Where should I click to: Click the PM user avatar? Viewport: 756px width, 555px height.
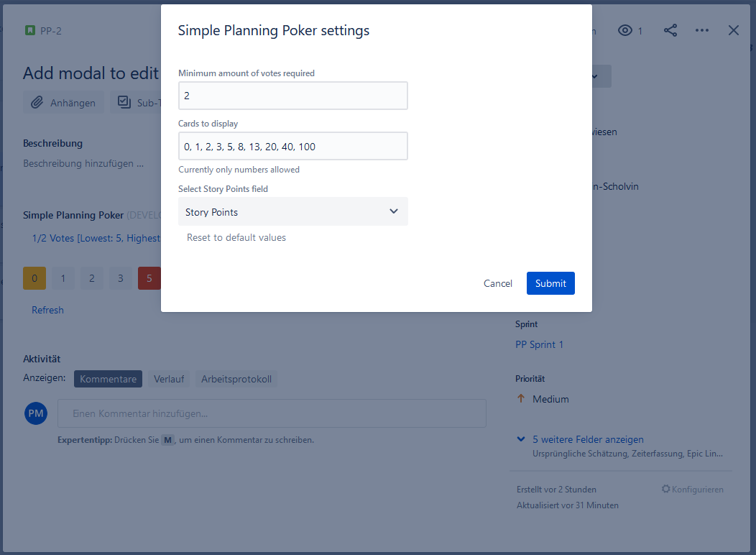click(x=36, y=413)
